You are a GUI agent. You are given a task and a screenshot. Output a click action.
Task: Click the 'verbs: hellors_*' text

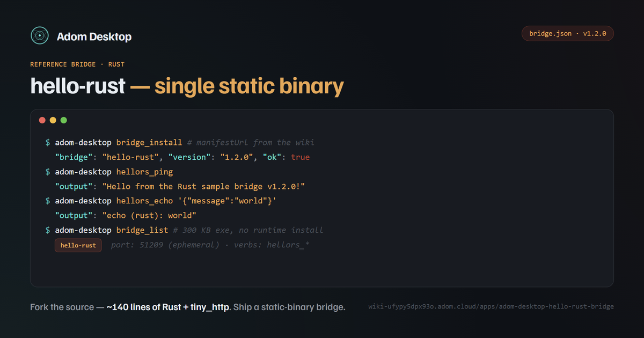(272, 245)
